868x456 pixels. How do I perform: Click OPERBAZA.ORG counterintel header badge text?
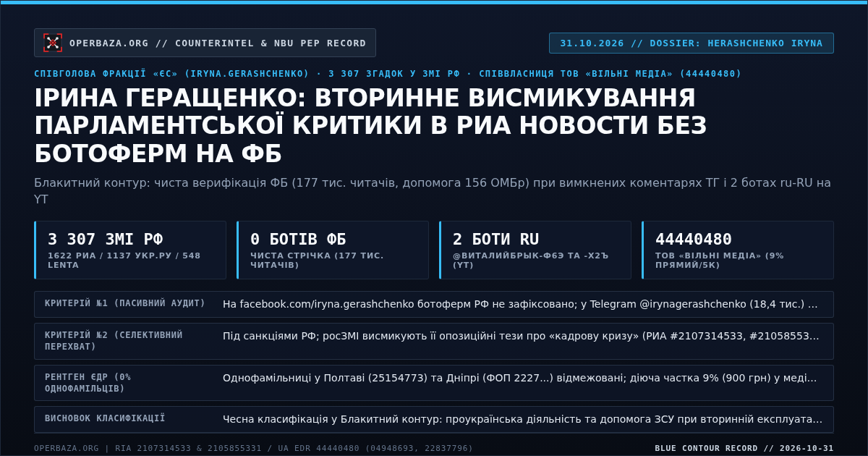pos(218,43)
